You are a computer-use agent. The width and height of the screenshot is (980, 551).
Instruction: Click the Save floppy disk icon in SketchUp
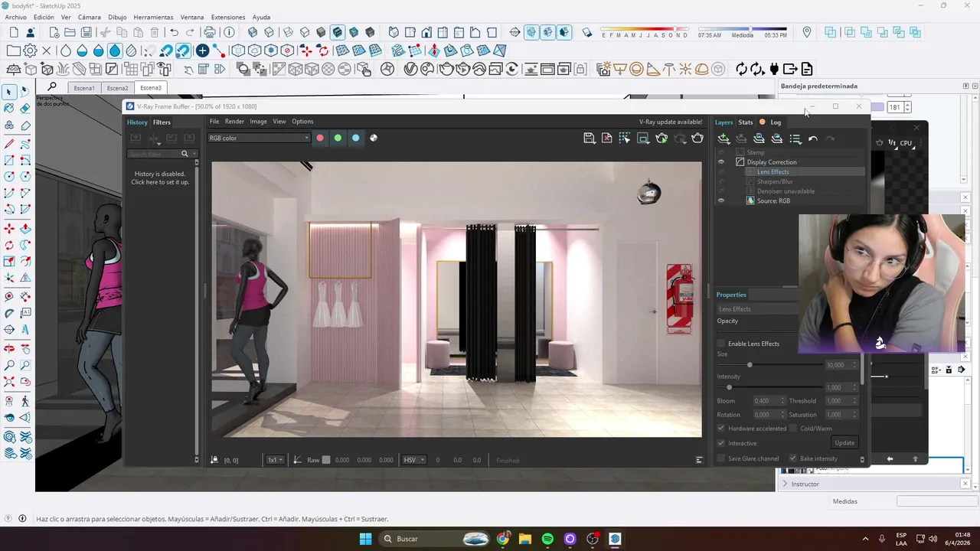(x=87, y=32)
